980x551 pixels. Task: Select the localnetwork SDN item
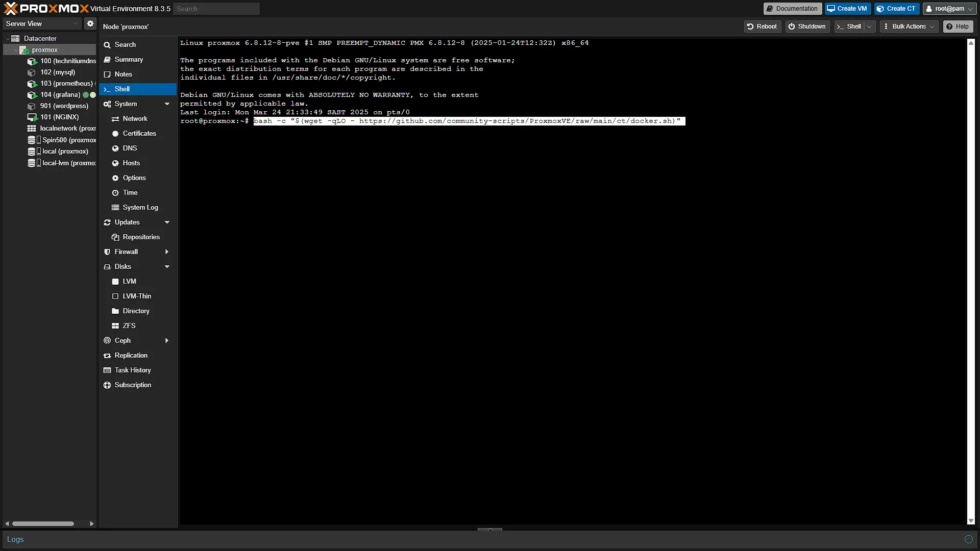coord(62,129)
